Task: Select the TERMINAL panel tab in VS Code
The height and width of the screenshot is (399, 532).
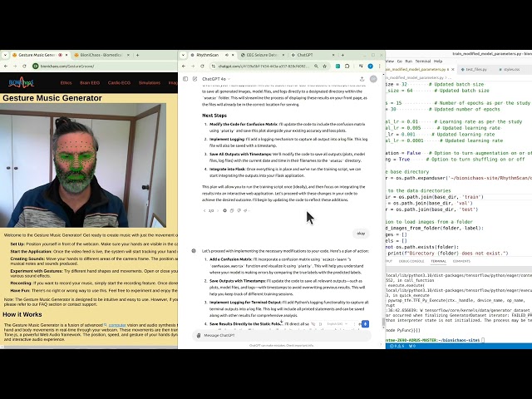Action: tap(438, 261)
